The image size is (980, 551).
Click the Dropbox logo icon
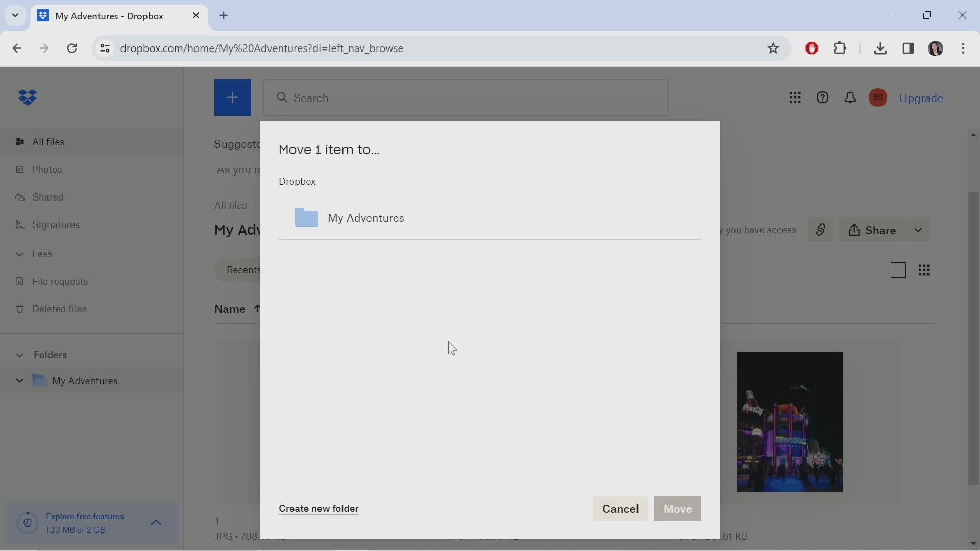click(27, 97)
